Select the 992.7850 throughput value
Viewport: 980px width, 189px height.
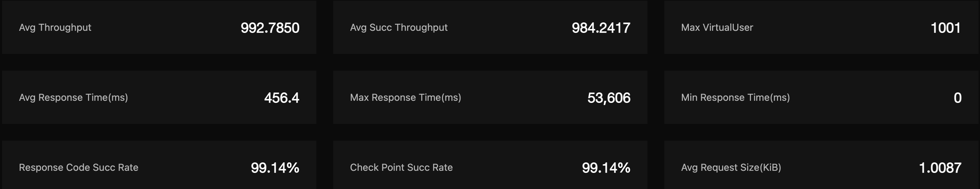point(270,28)
